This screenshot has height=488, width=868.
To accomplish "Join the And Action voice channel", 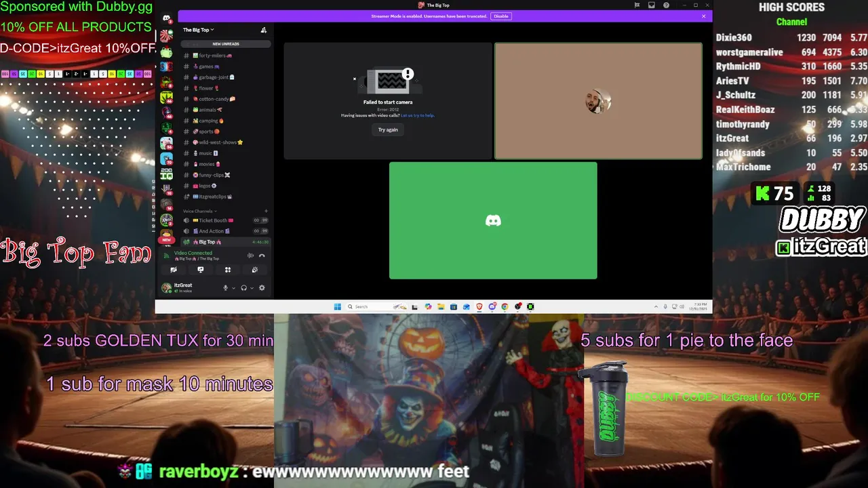I will coord(226,231).
